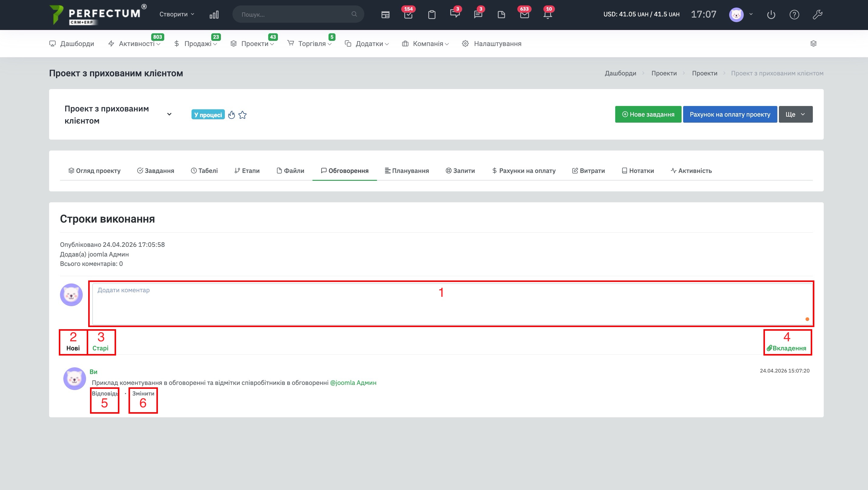Expand the project name selector chevron
Screen dimensions: 868x490
point(169,114)
